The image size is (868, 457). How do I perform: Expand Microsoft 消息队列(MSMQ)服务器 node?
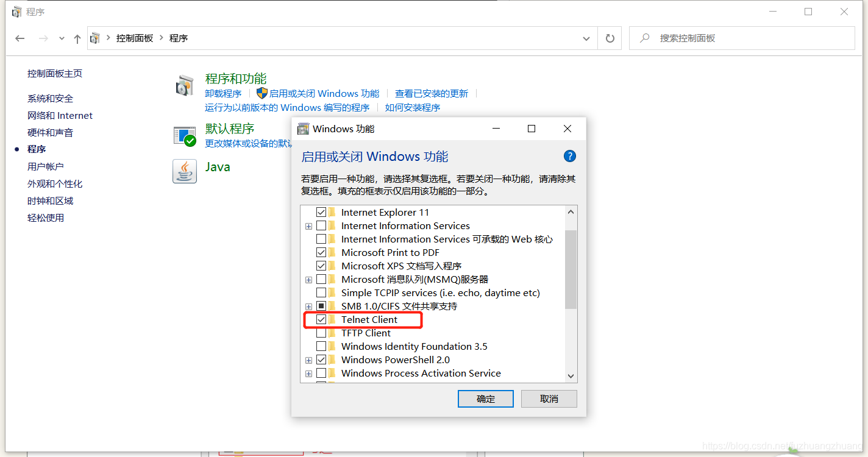[309, 280]
